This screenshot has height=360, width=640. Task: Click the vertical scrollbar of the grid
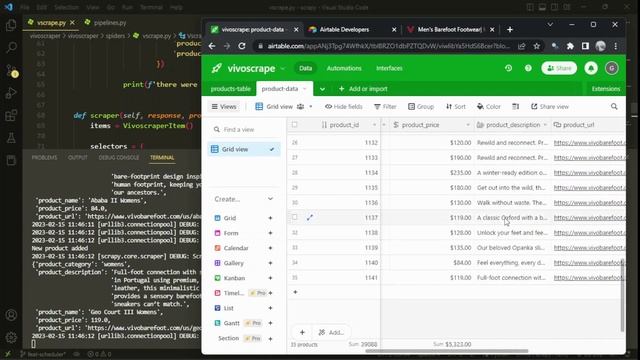622,296
